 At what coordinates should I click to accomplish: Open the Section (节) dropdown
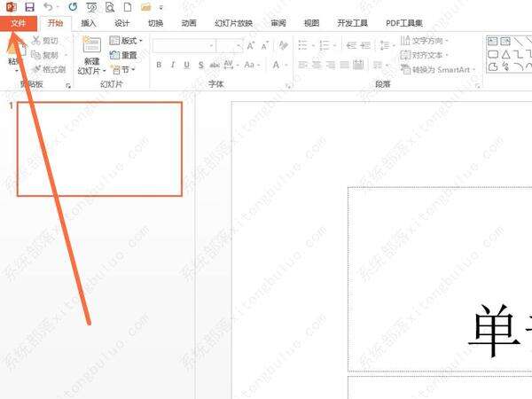click(x=123, y=70)
